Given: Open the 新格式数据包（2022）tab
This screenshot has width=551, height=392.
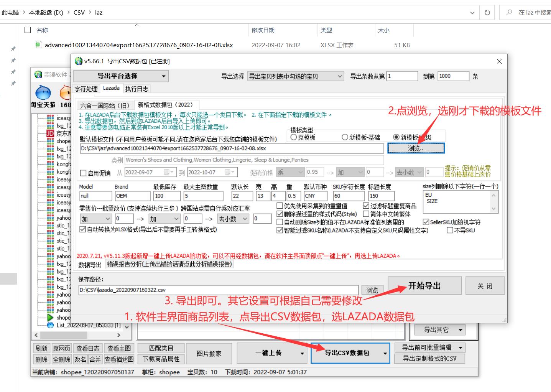Looking at the screenshot, I should tap(166, 104).
